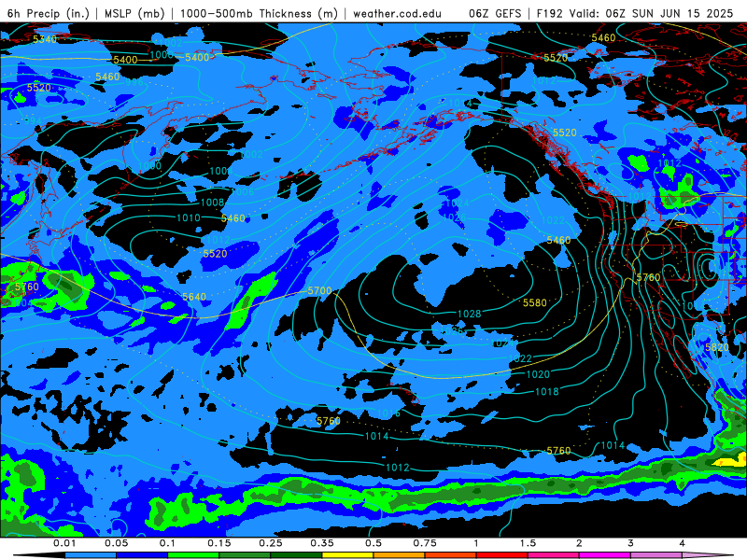This screenshot has width=747, height=560.
Task: Click the 'F192 Valid: 06Z SUN JUN 15 2025' text
Action: [635, 13]
